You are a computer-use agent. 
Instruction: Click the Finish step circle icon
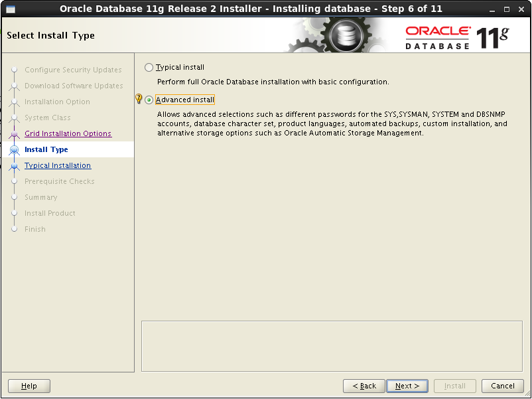click(15, 229)
